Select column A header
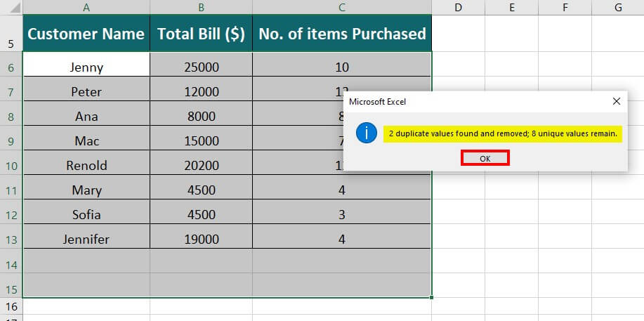644x321 pixels. click(86, 7)
